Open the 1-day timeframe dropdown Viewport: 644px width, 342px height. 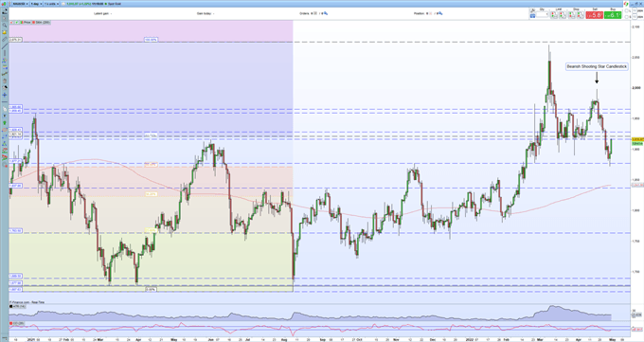pyautogui.click(x=37, y=4)
